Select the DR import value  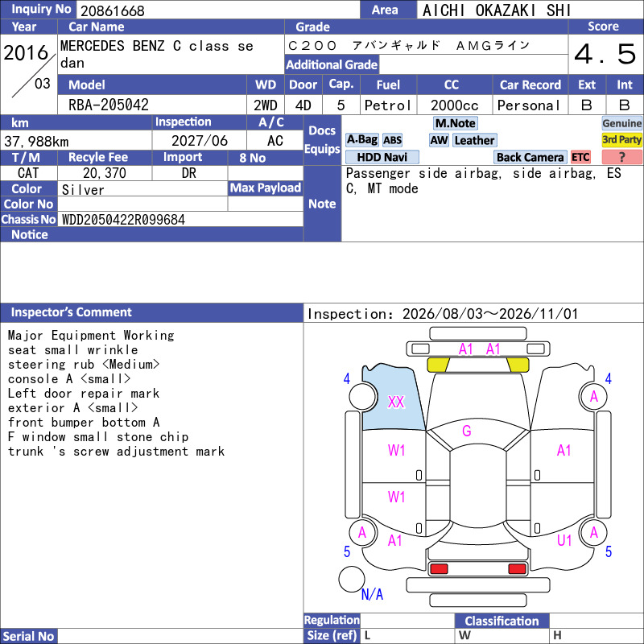(x=189, y=173)
